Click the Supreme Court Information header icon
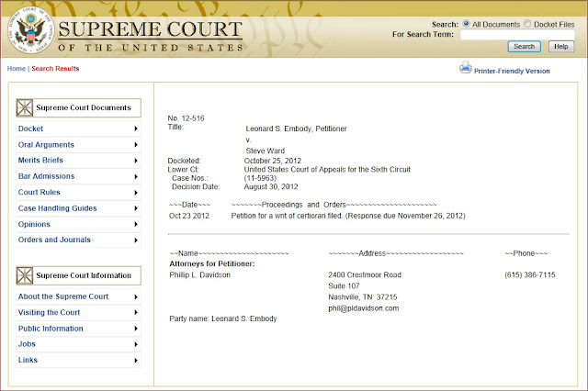This screenshot has height=391, width=588. pos(25,275)
